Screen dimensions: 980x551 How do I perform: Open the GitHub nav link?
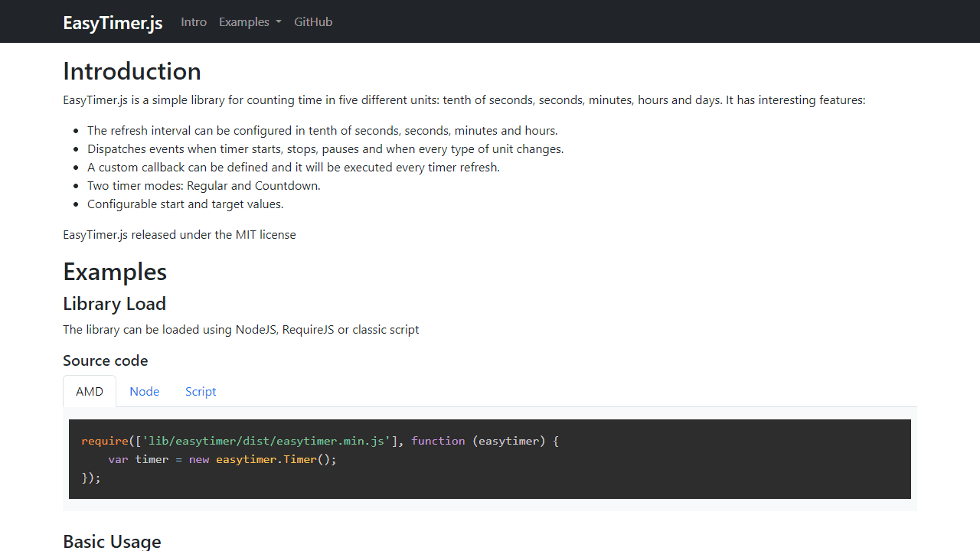click(313, 22)
